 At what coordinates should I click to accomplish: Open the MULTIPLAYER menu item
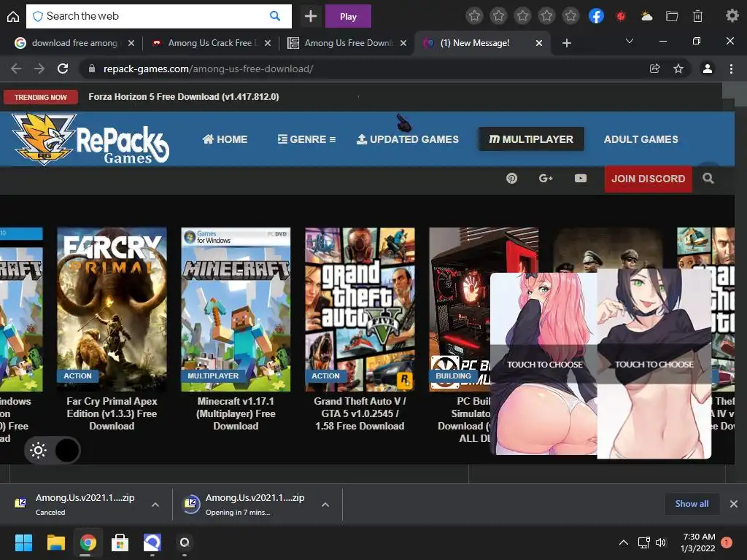531,139
